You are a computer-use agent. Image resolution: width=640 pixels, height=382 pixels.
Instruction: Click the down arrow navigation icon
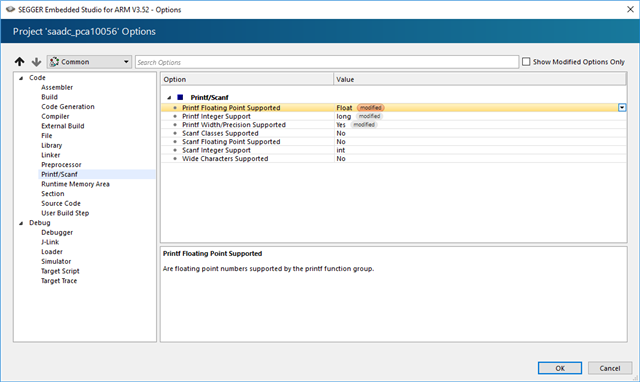coord(36,62)
